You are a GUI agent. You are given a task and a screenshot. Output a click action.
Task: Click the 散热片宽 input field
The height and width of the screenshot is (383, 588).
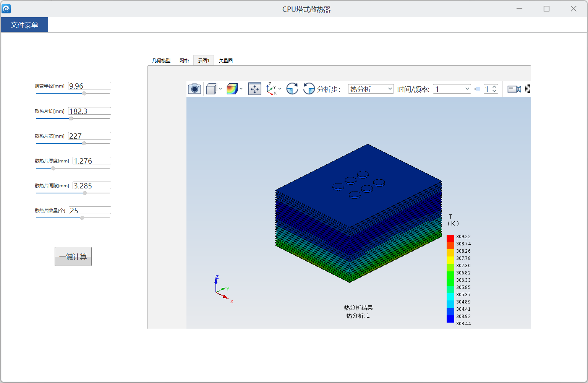click(x=89, y=136)
